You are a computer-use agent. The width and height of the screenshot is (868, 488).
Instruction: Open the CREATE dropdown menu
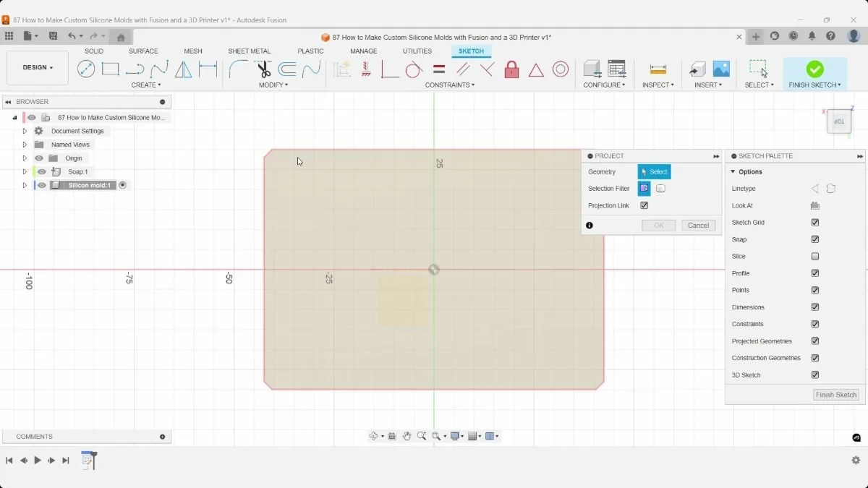click(145, 85)
